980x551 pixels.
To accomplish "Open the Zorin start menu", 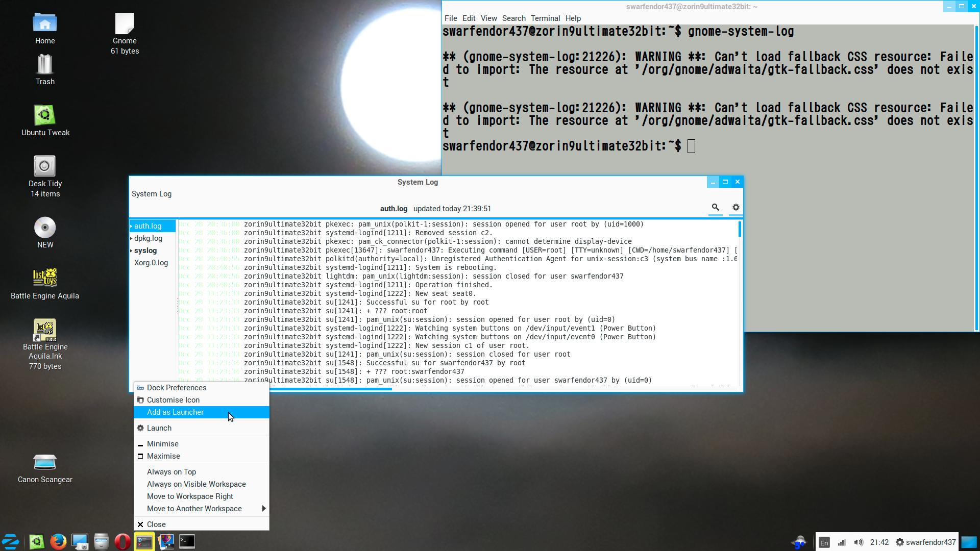I will 11,541.
